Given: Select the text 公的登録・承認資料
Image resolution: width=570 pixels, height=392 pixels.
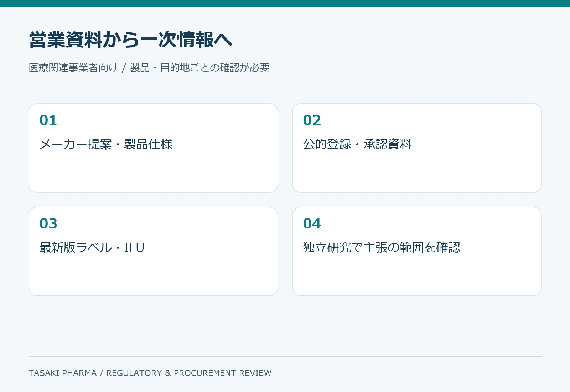Looking at the screenshot, I should pos(357,144).
